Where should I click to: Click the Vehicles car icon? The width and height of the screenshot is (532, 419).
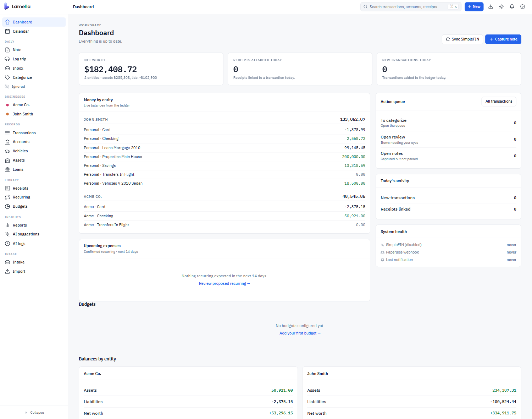pyautogui.click(x=7, y=151)
